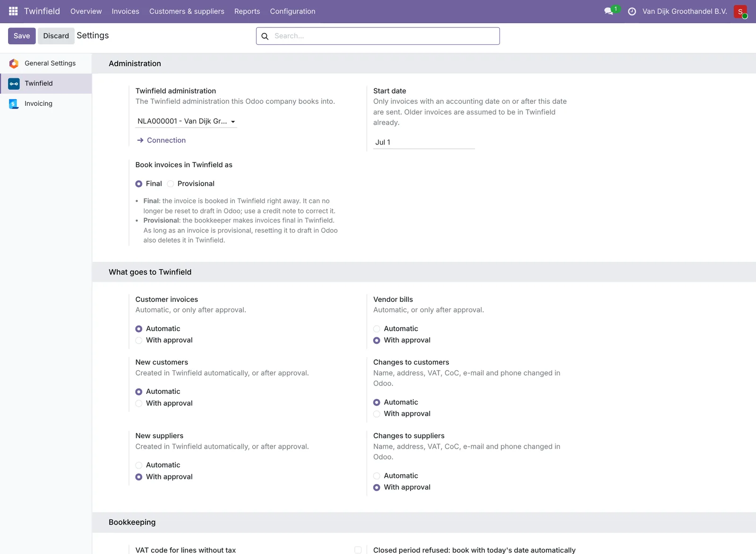Click the Start date field Jul 1
Image resolution: width=756 pixels, height=554 pixels.
click(424, 142)
